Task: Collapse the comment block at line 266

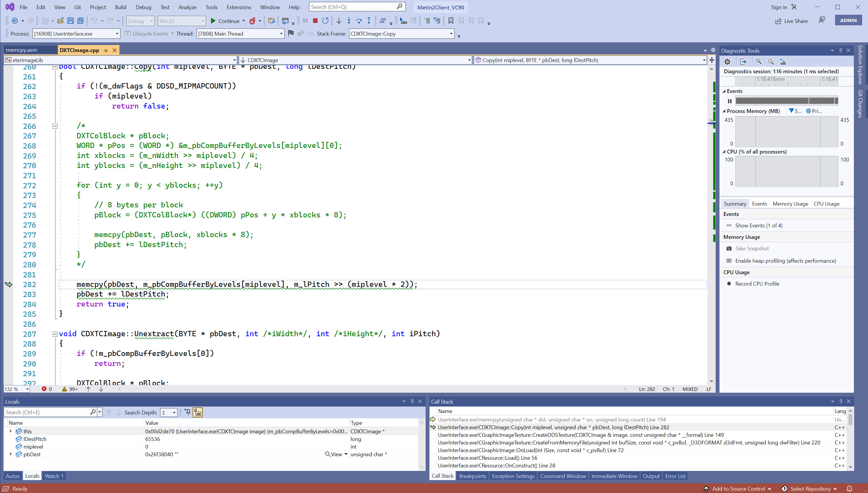Action: (x=55, y=126)
